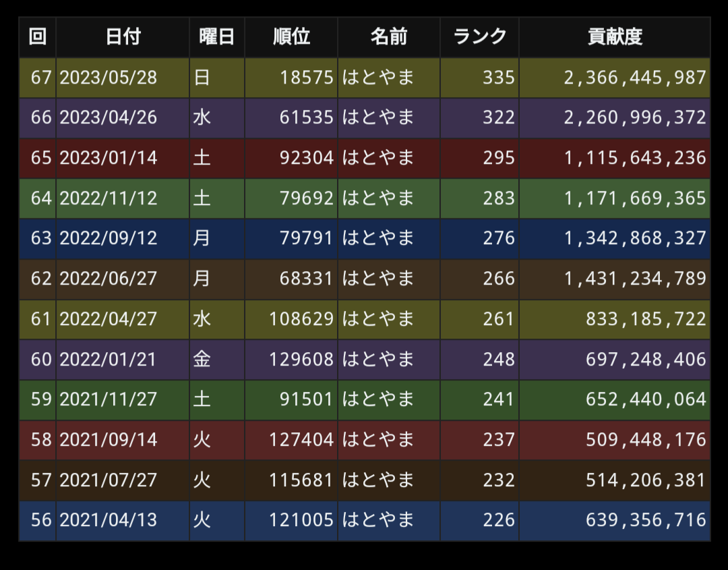Click the 名前 column header
728x570 pixels.
pos(389,37)
